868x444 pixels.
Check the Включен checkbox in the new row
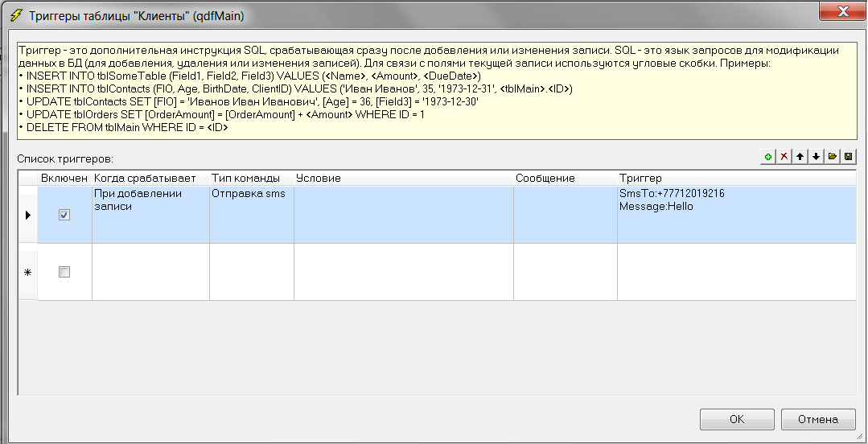coord(64,272)
